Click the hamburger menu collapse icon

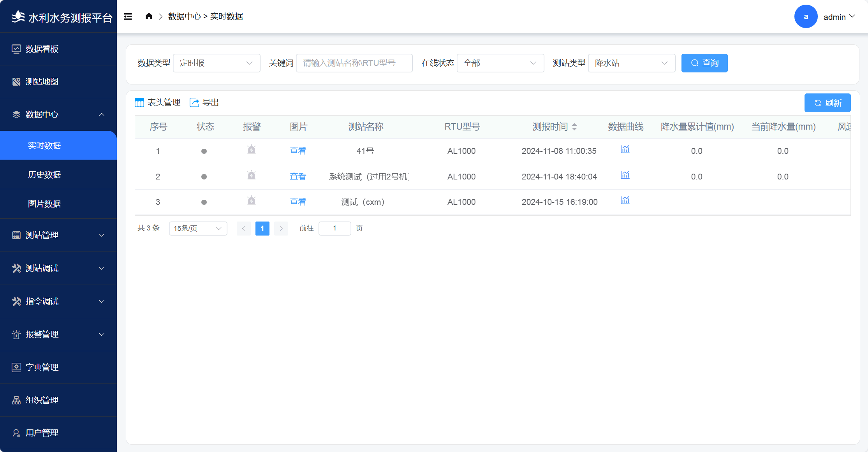[x=128, y=16]
